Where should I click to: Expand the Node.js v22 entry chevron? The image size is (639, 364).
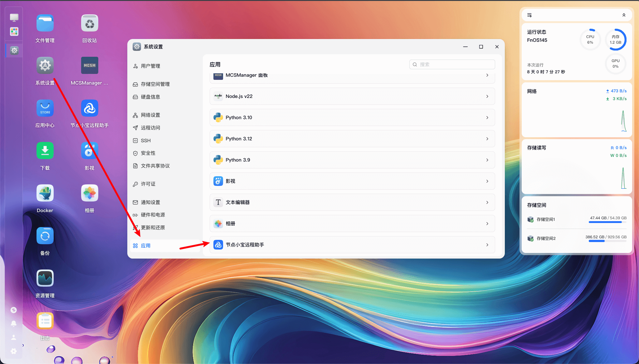[x=487, y=96]
